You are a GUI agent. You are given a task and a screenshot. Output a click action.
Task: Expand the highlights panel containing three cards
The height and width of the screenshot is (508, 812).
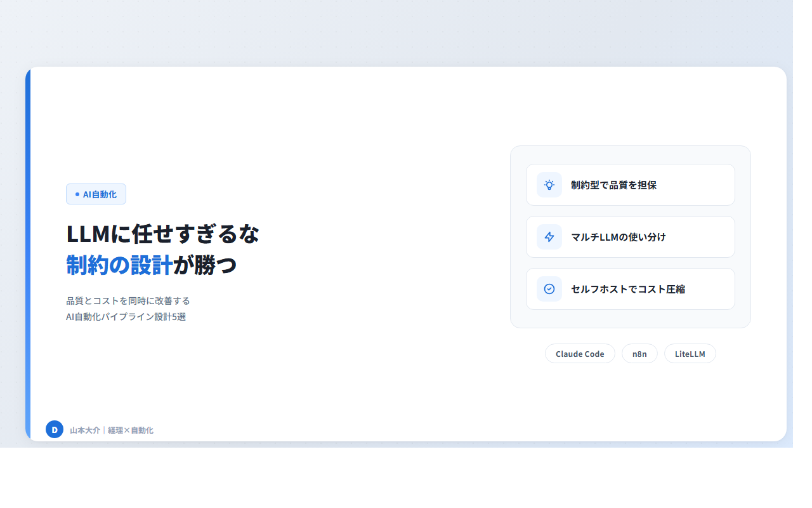630,236
